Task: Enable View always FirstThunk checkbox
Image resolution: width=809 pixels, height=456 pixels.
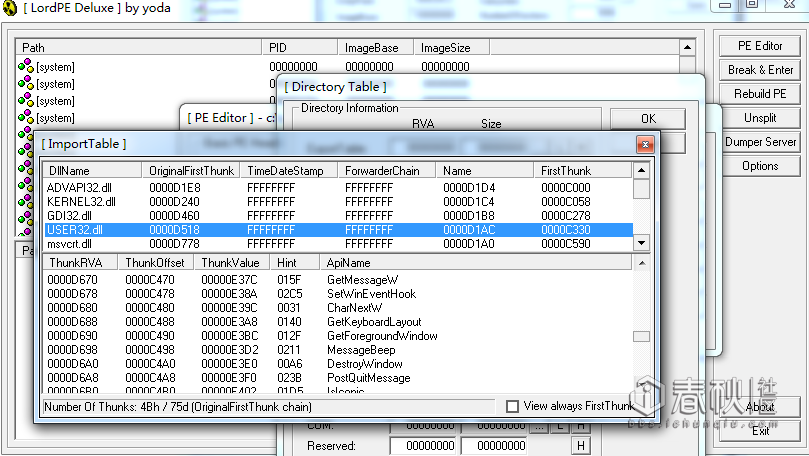Action: pyautogui.click(x=512, y=406)
